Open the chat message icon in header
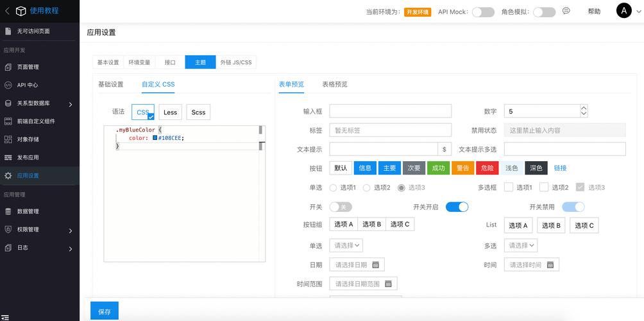 pyautogui.click(x=566, y=11)
